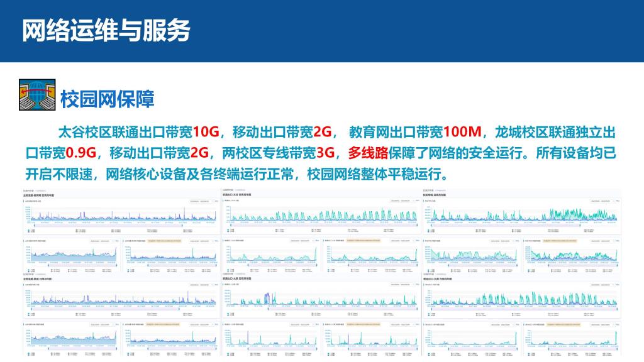This screenshot has height=362, width=644.
Task: Toggle inbound legend marker in 教育网 top chart
Action: [27, 231]
